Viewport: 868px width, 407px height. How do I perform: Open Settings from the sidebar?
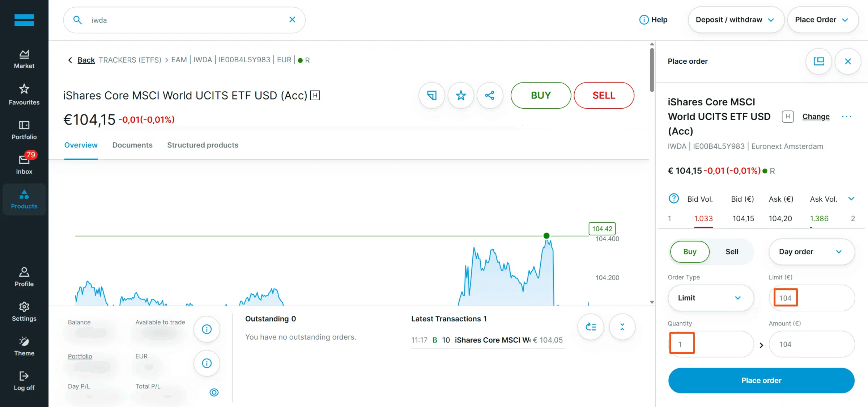[x=24, y=312]
